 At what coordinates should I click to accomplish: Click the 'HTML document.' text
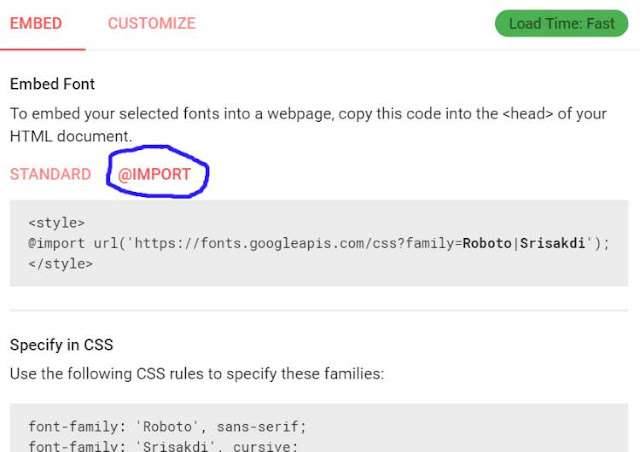[x=71, y=136]
